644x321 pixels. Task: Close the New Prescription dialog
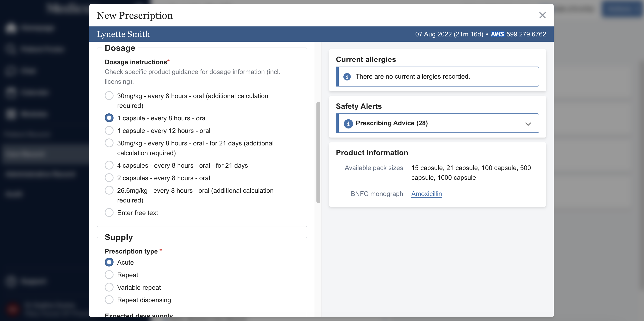point(542,15)
